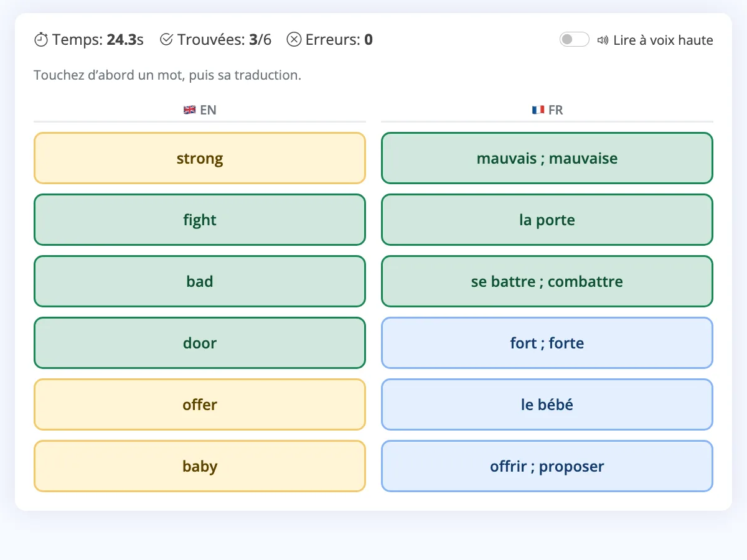This screenshot has width=747, height=560.
Task: Click the checkmark icon next to Trouvées
Action: tap(166, 40)
